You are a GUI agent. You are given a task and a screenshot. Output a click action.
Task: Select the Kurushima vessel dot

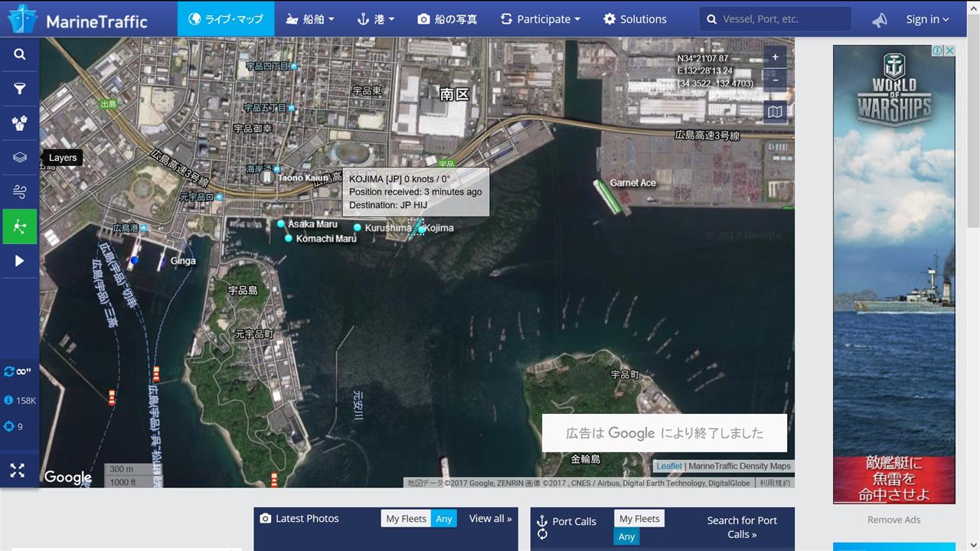tap(358, 227)
